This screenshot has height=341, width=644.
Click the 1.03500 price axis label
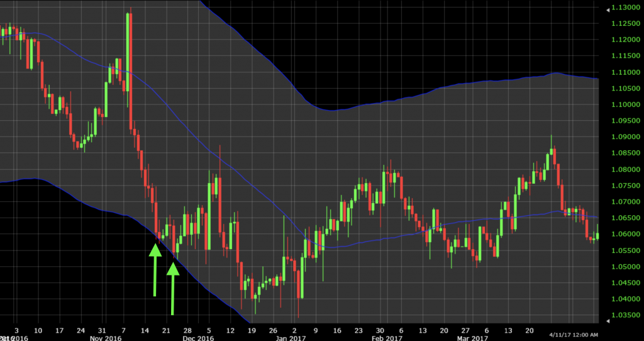pos(623,315)
